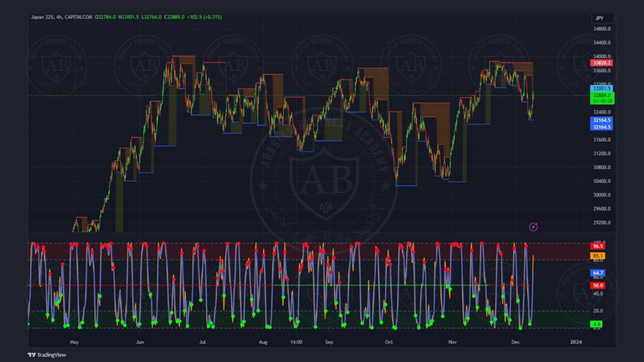This screenshot has height=362, width=644.
Task: Click the Jul label on time axis
Action: pyautogui.click(x=202, y=342)
